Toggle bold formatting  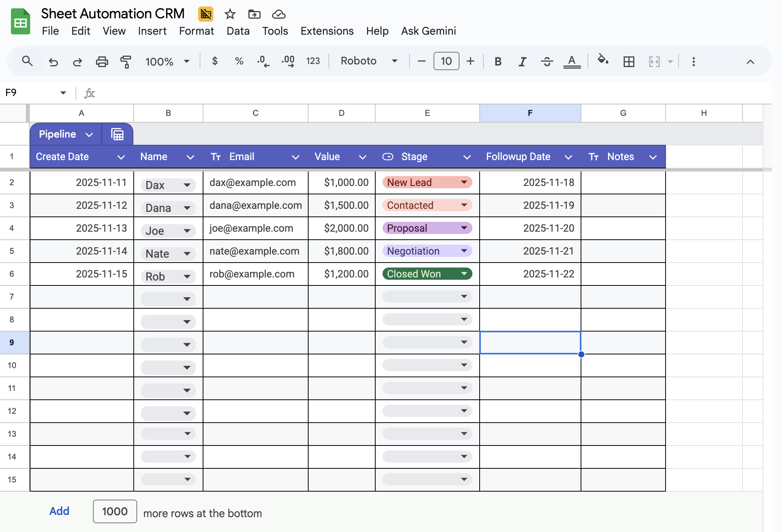tap(498, 61)
